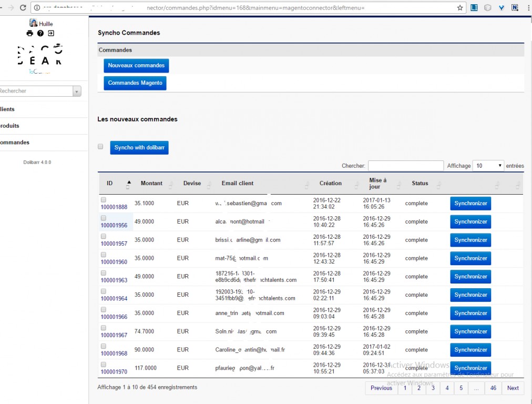The height and width of the screenshot is (404, 532).
Task: Reload the page with the refresh icon
Action: pyautogui.click(x=23, y=8)
